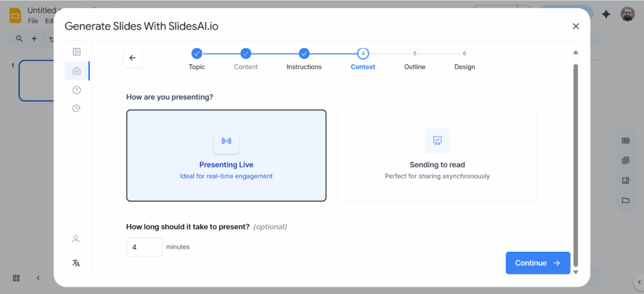Click the Design step number 6

coord(464,54)
